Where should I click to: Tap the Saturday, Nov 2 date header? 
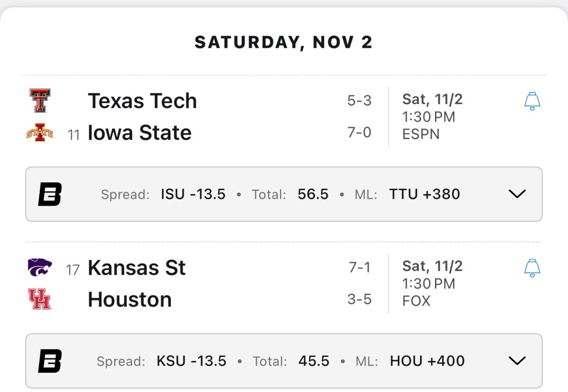pyautogui.click(x=284, y=43)
